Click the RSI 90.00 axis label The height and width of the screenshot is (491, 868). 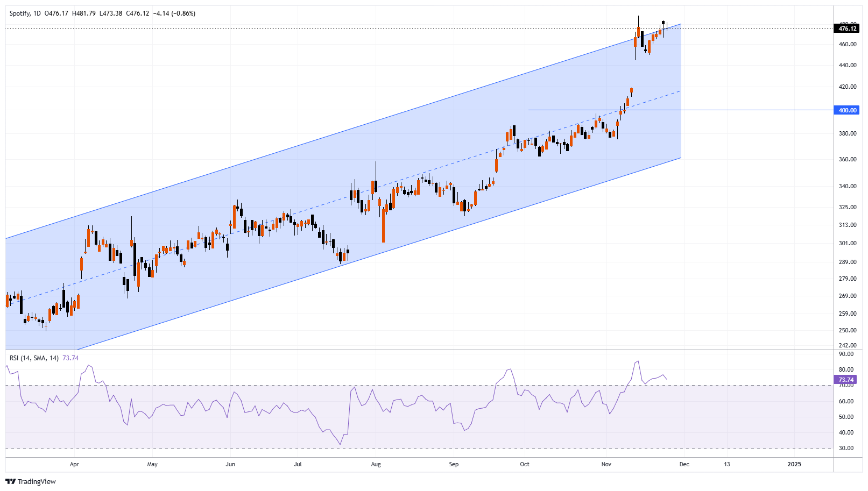(846, 354)
